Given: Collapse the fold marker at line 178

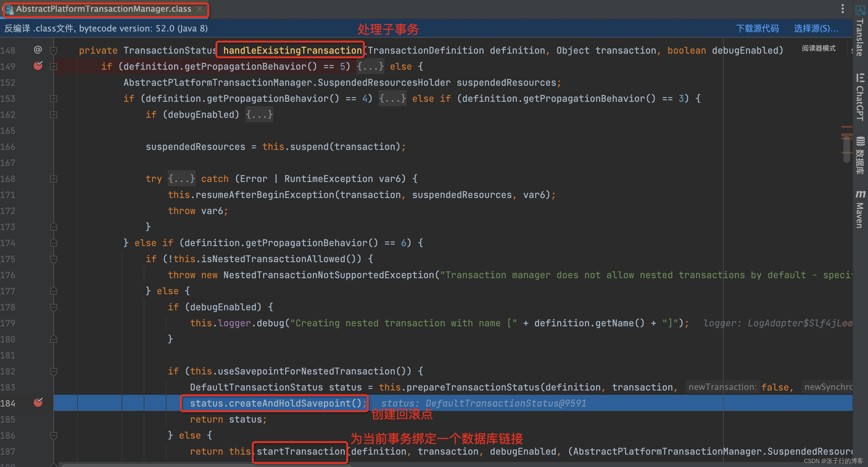Looking at the screenshot, I should [x=53, y=307].
